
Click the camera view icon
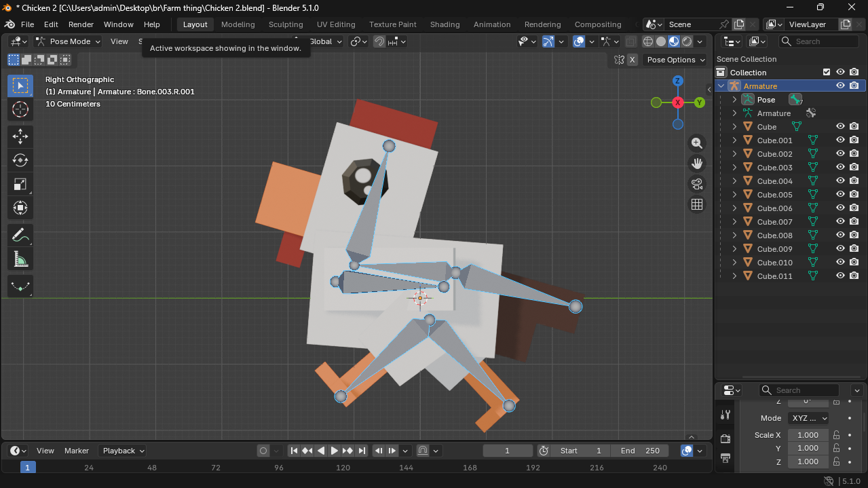coord(697,184)
